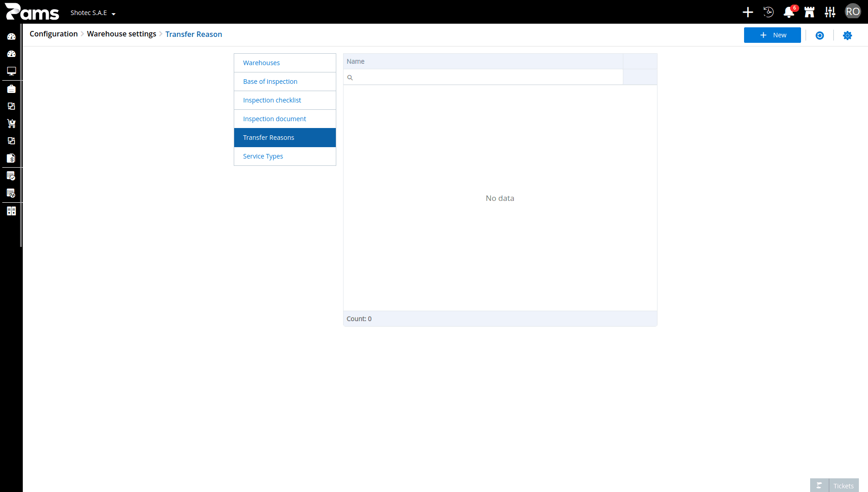Click the transfer icon below the shopping cart
868x492 pixels.
(11, 141)
